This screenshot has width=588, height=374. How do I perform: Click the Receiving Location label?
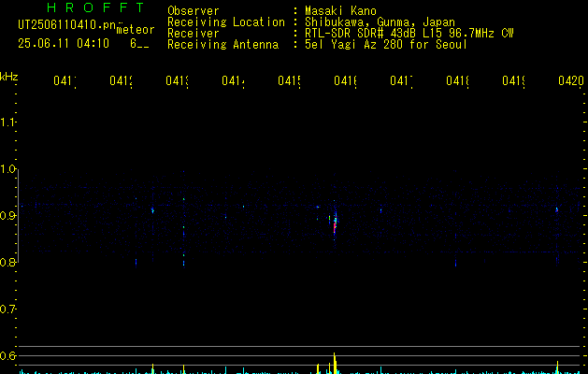[x=226, y=22]
